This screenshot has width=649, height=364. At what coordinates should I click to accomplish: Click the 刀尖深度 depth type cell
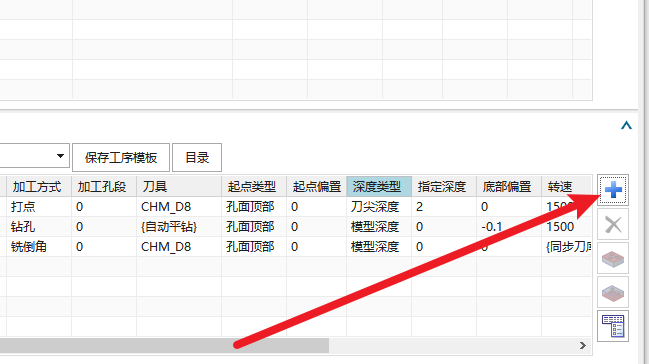click(x=379, y=207)
